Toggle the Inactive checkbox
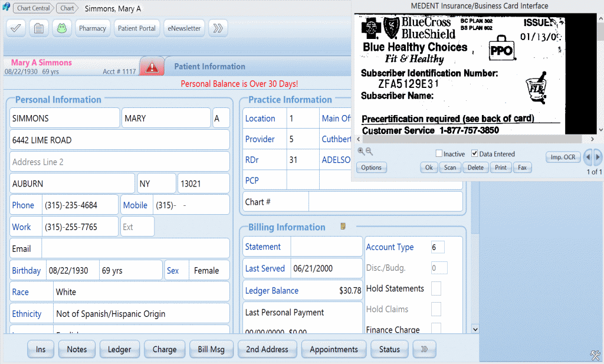The image size is (604, 364). [439, 153]
